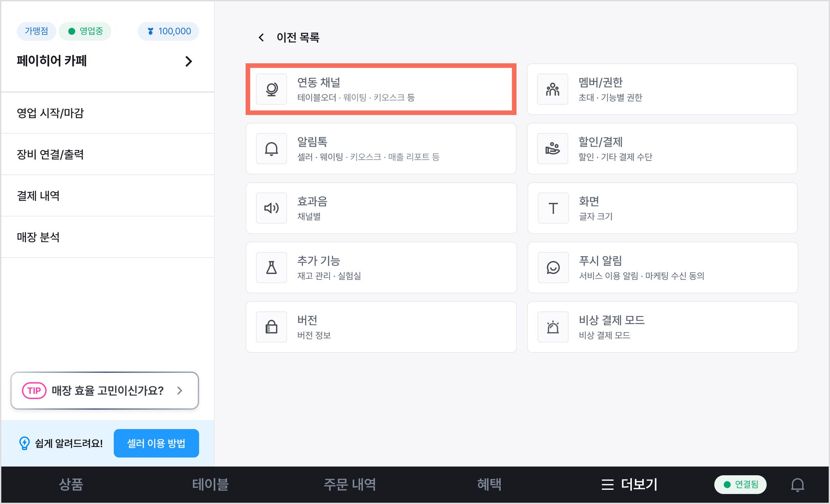Image resolution: width=830 pixels, height=504 pixels.
Task: Open the 멤버/권한 people icon
Action: (x=553, y=89)
